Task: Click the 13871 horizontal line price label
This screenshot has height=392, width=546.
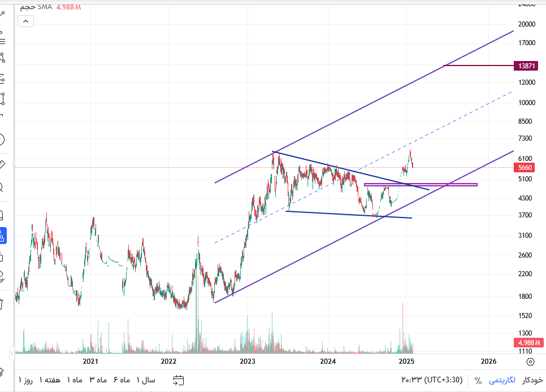Action: [x=526, y=66]
